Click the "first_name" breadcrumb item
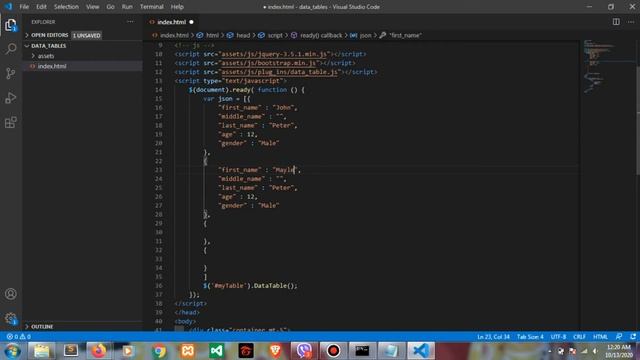This screenshot has height=360, width=640. tap(405, 36)
